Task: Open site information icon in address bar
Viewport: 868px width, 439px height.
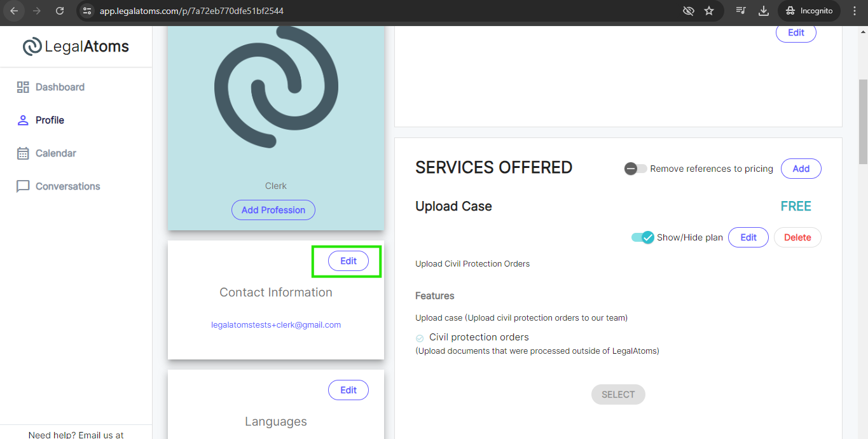Action: 88,11
